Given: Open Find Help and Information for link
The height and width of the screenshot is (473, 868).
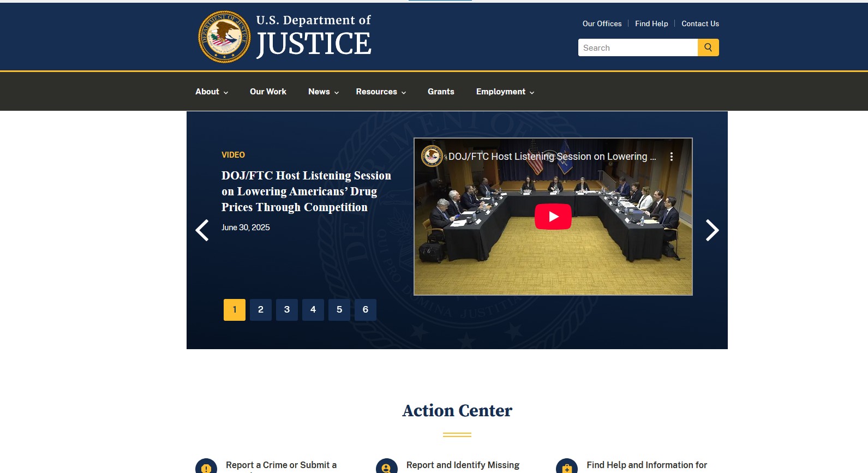Looking at the screenshot, I should tap(646, 465).
